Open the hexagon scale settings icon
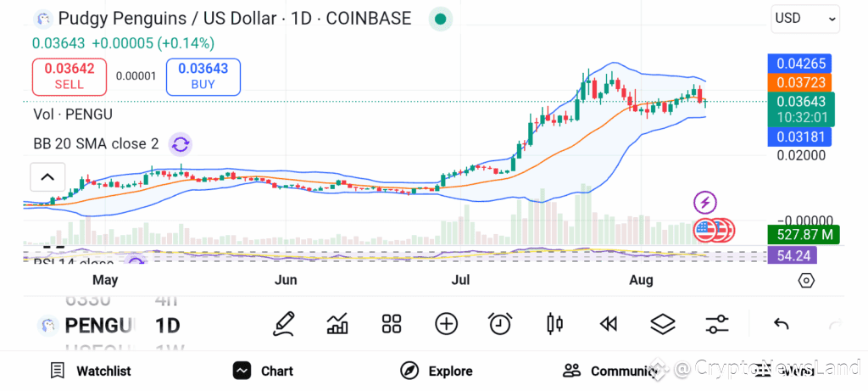Screen dimensions: 868x391 (x=806, y=281)
